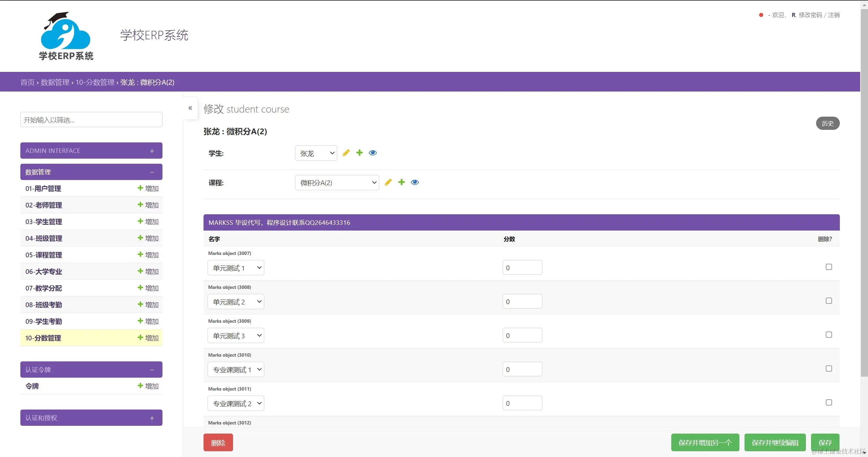The image size is (868, 457).
Task: Open the 课程 dropdown showing 微积分A(2)
Action: point(337,183)
